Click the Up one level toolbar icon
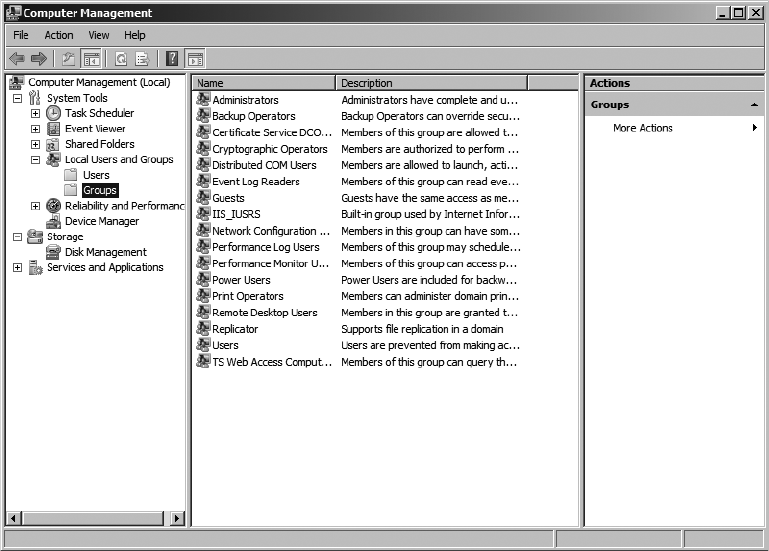The height and width of the screenshot is (551, 769). (69, 59)
